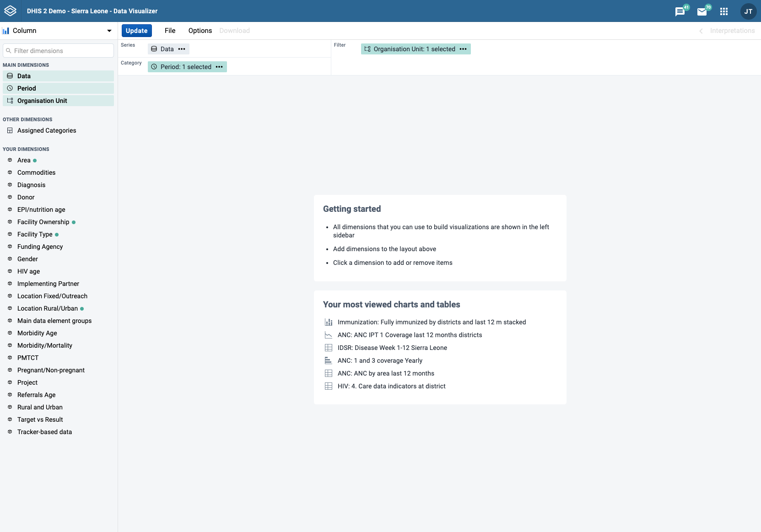Click the Morbidity Age dimension icon
The image size is (761, 532).
pyautogui.click(x=10, y=333)
